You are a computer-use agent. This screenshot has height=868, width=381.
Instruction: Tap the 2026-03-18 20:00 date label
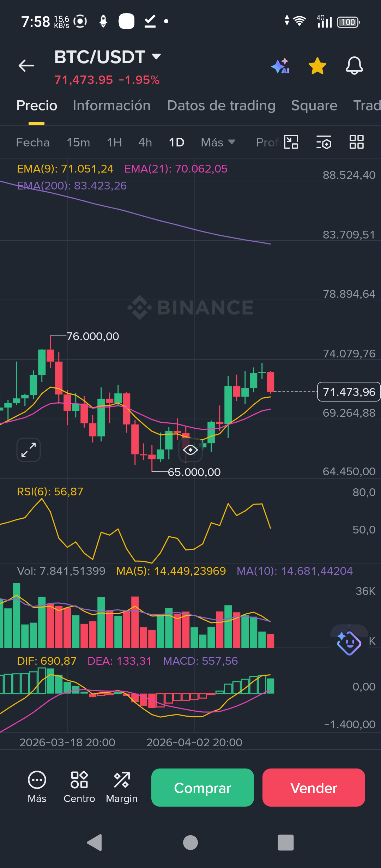(67, 742)
